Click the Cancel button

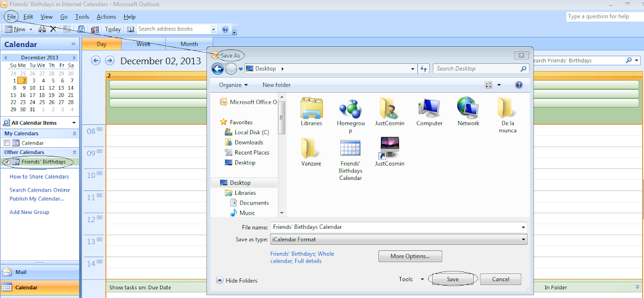coord(501,279)
